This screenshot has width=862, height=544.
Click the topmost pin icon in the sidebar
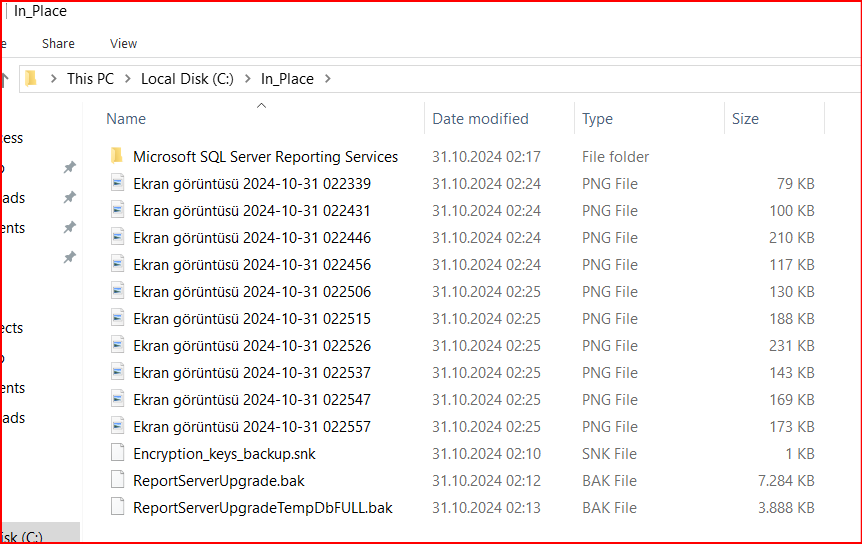pyautogui.click(x=69, y=167)
